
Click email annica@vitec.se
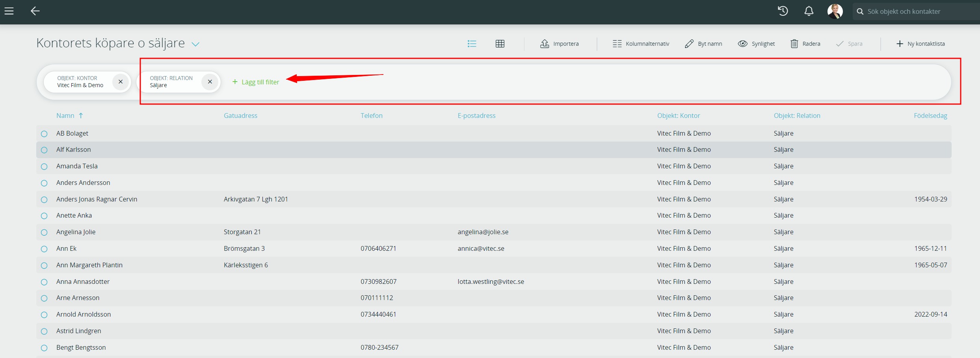point(481,248)
